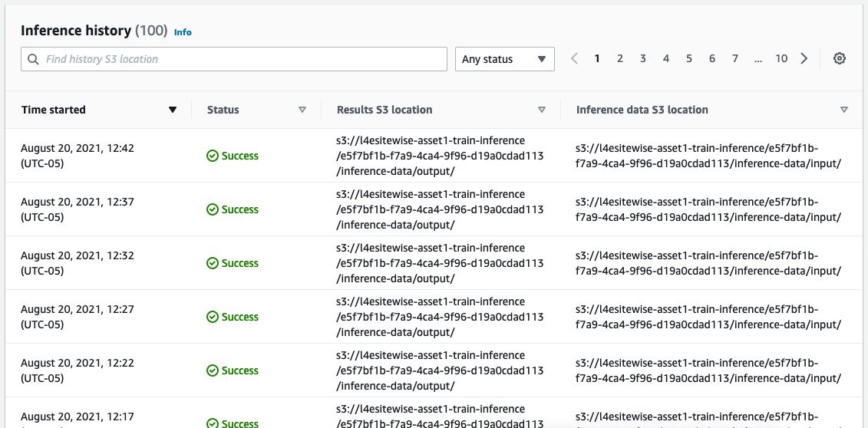Click Success text in 12:42 row
Screen dimensions: 868x428
[239, 156]
